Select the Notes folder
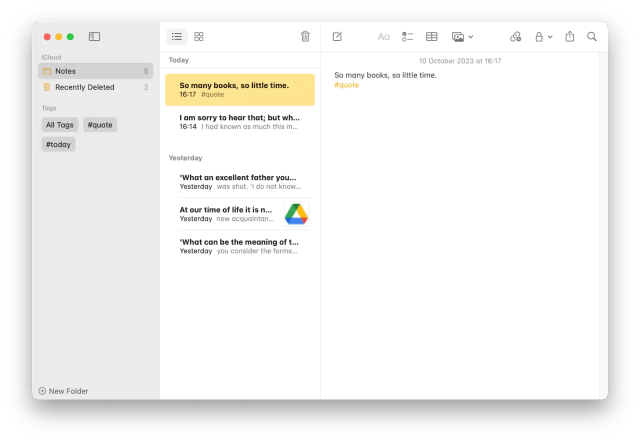The width and height of the screenshot is (640, 442). (x=96, y=71)
